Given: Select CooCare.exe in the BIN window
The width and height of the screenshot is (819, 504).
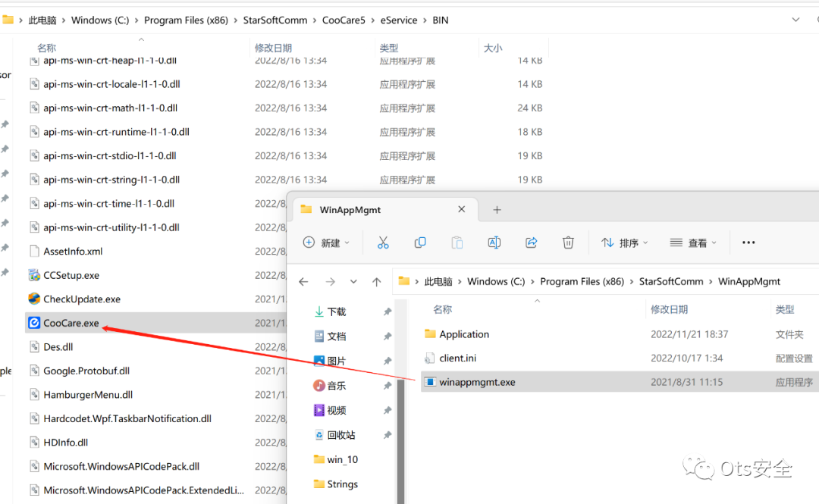Looking at the screenshot, I should click(x=71, y=324).
